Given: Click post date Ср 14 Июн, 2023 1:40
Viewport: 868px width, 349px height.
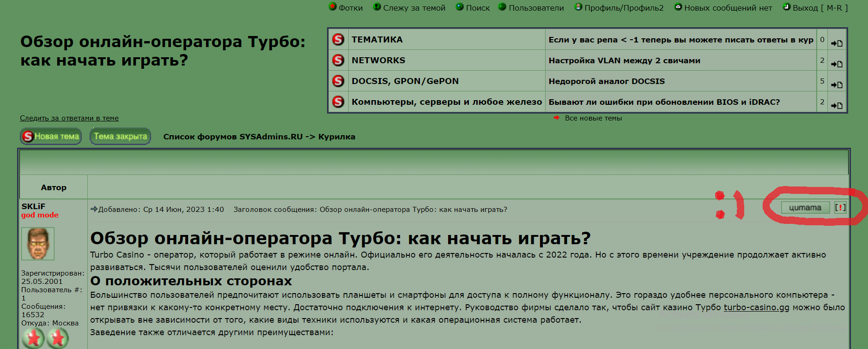Looking at the screenshot, I should click(183, 210).
